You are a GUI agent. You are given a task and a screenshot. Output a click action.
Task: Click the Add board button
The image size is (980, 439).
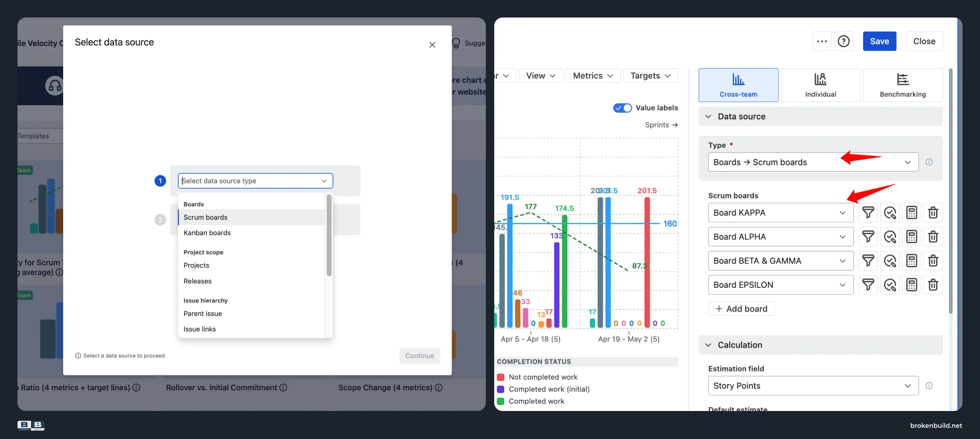pyautogui.click(x=741, y=309)
